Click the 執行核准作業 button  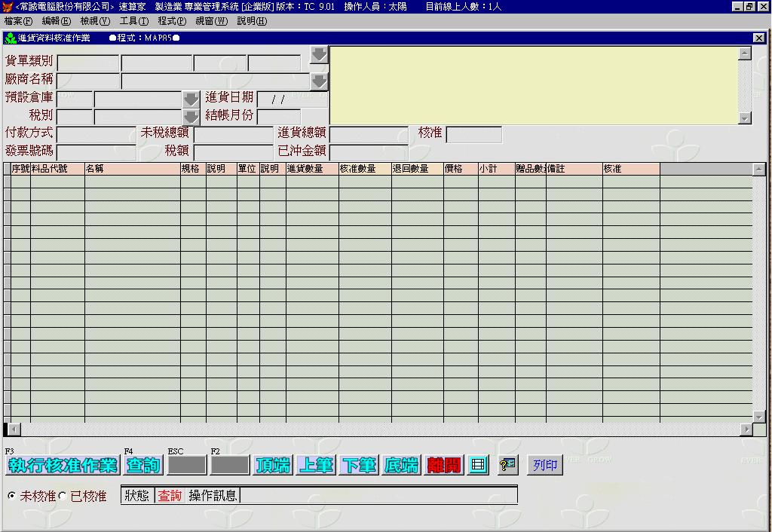point(63,466)
